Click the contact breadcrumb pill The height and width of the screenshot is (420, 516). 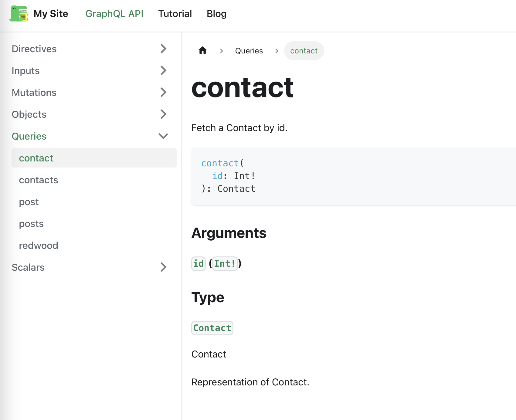point(304,51)
